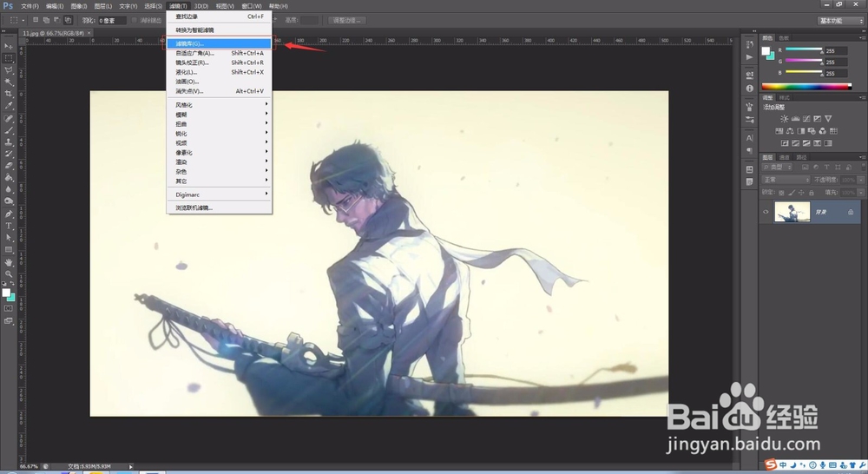Screen dimensions: 868x474
Task: Add a Levels adjustment
Action: point(795,118)
